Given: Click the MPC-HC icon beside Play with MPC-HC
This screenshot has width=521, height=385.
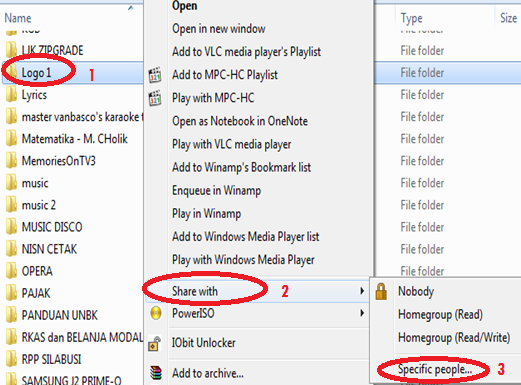Looking at the screenshot, I should tap(155, 98).
